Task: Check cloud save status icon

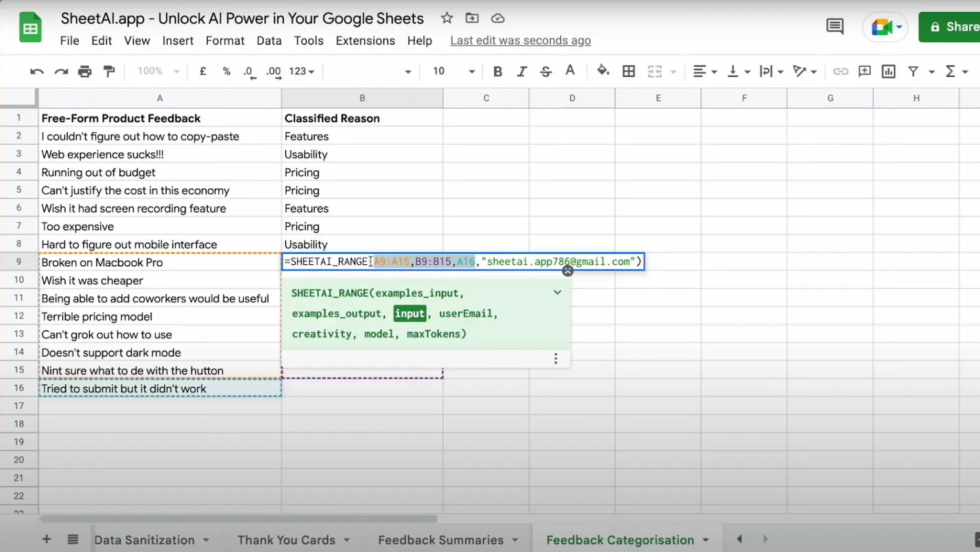Action: (x=498, y=18)
